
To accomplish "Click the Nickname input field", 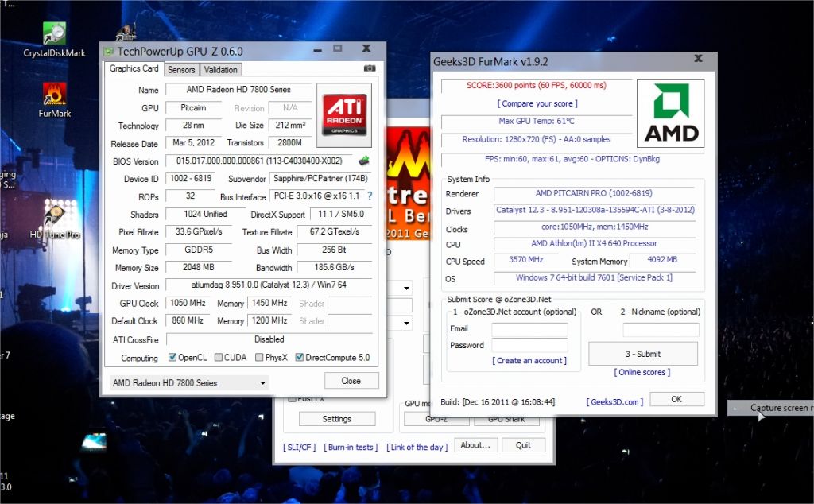I will (x=661, y=330).
